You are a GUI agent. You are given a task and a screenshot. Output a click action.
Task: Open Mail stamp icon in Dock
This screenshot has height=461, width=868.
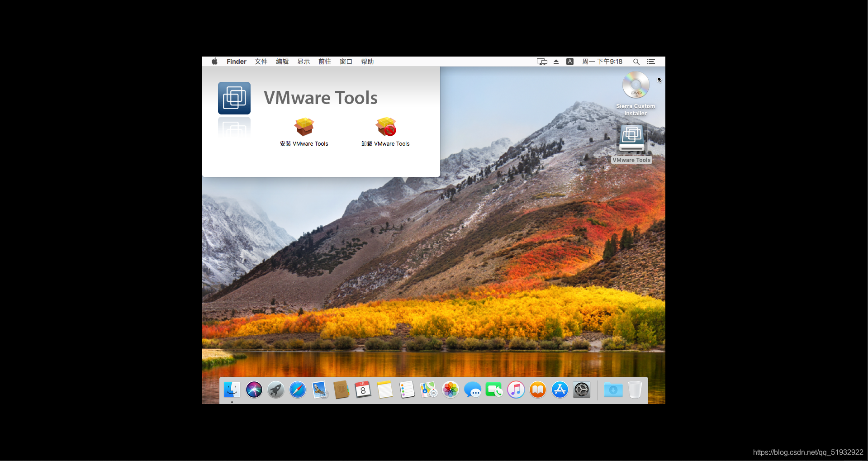pyautogui.click(x=320, y=390)
